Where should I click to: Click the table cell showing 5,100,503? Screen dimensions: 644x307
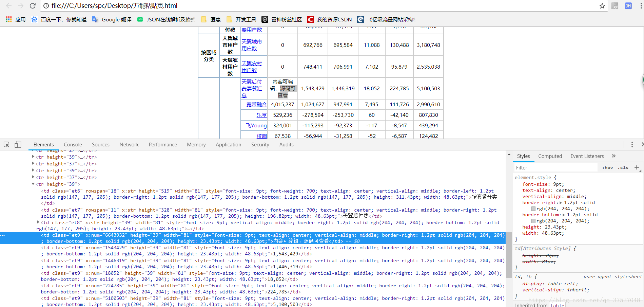pos(428,88)
